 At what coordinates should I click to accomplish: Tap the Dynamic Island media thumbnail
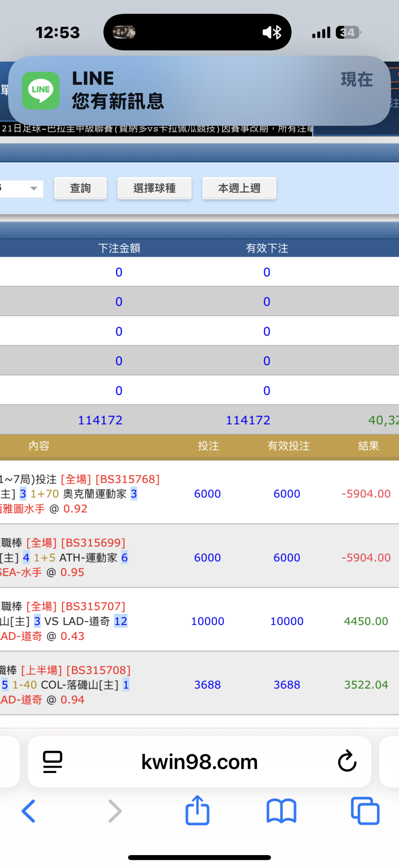click(x=124, y=33)
